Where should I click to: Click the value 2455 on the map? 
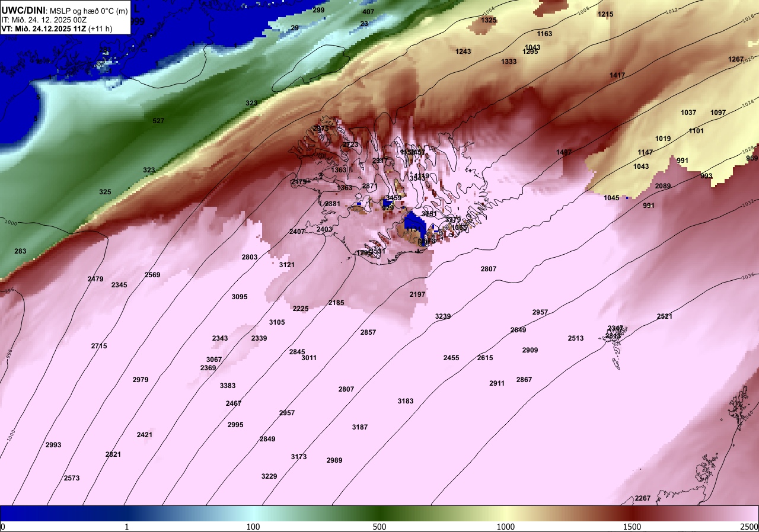tap(451, 358)
